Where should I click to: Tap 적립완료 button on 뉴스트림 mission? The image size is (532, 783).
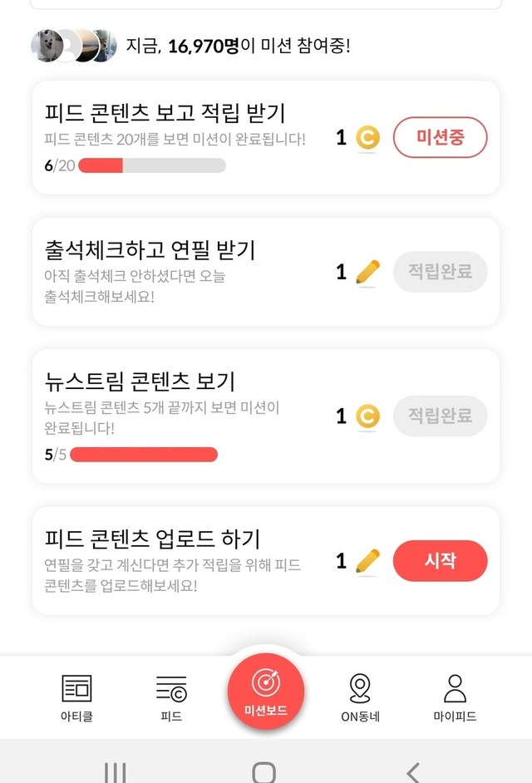tap(440, 416)
